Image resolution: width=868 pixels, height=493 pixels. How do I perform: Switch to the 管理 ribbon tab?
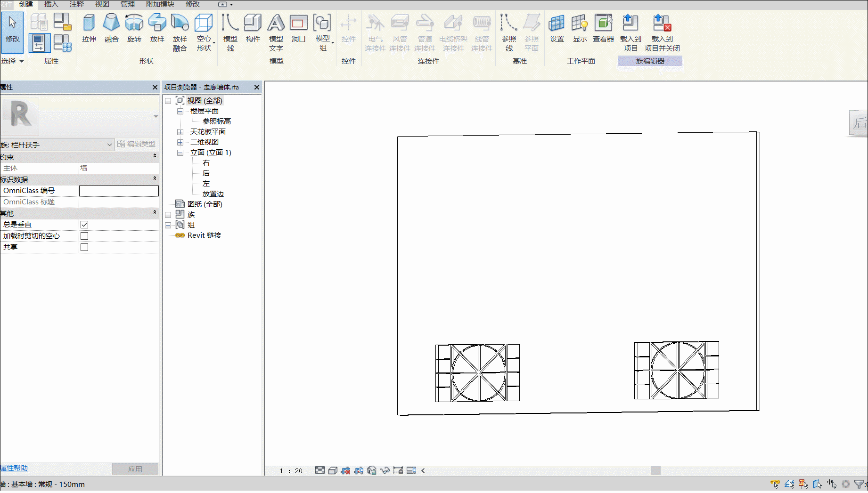pyautogui.click(x=127, y=4)
